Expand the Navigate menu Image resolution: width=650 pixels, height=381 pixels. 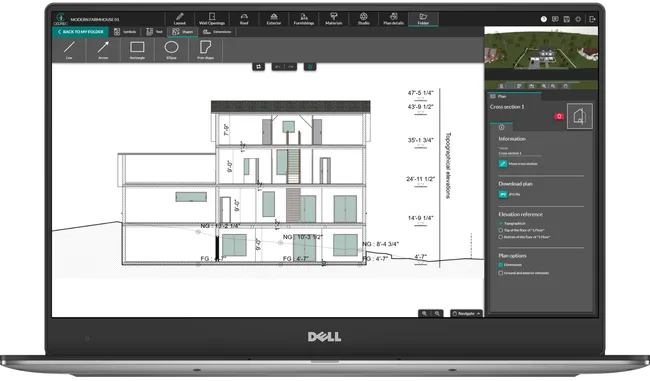click(x=466, y=313)
